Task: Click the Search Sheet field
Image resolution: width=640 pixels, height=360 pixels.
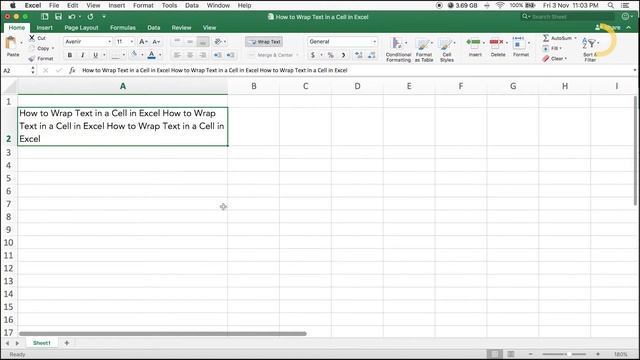Action: pyautogui.click(x=568, y=17)
